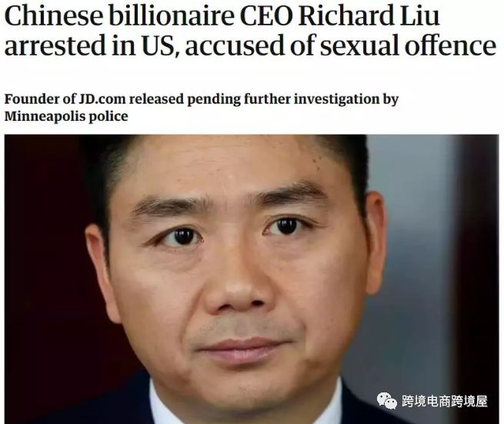Click the word 'arrested' in the headline
This screenshot has height=424, width=504.
(x=55, y=45)
